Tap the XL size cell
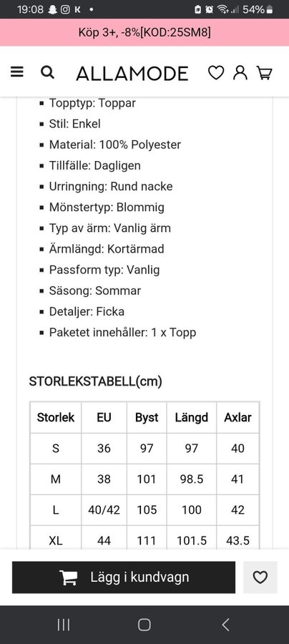The image size is (289, 644). [56, 540]
